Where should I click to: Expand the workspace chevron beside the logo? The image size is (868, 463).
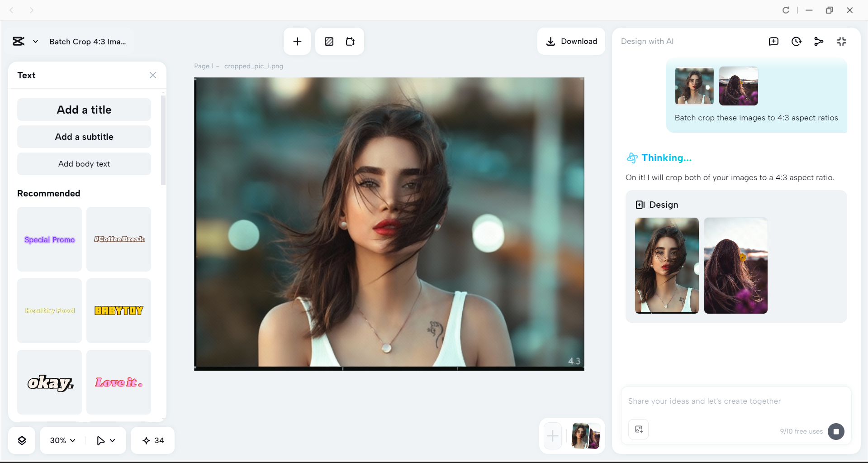click(36, 41)
